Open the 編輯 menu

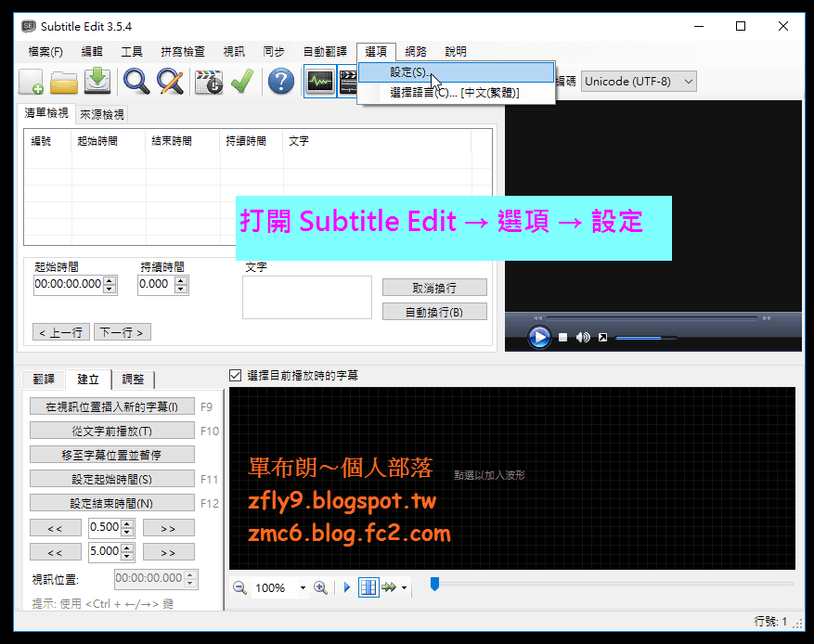92,51
